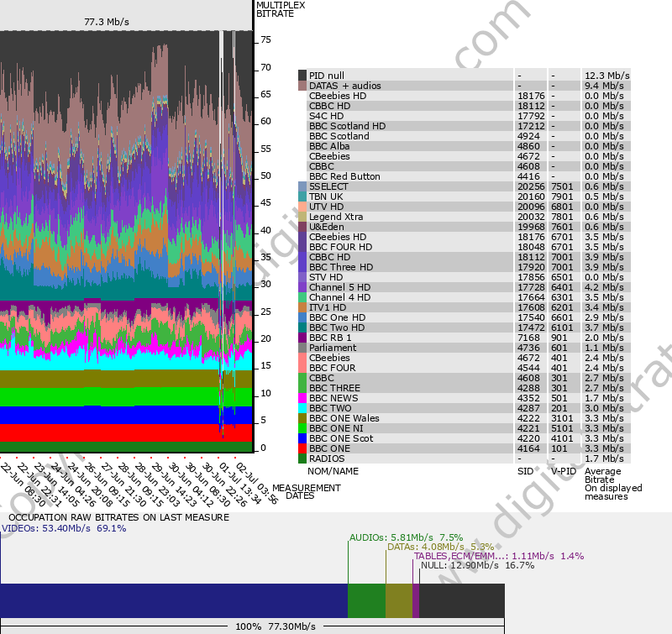Select the Channel 5 HD purple swatch

click(x=302, y=287)
